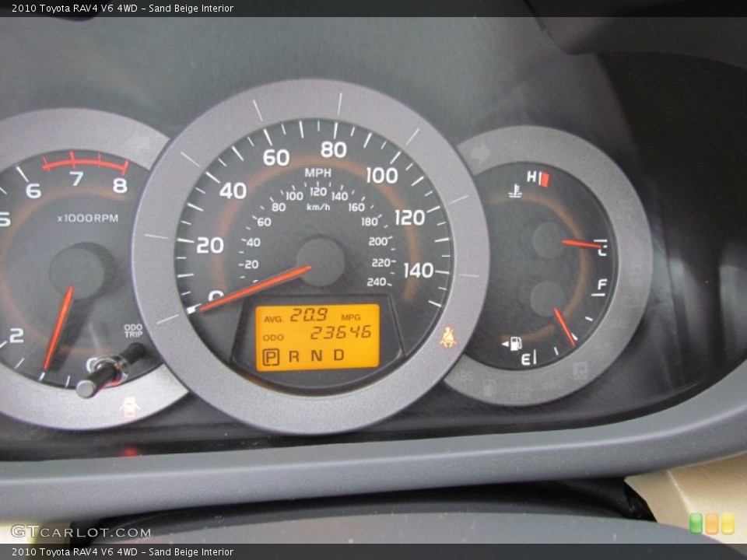
Task: Click the engine coolant temperature icon
Action: 515,191
